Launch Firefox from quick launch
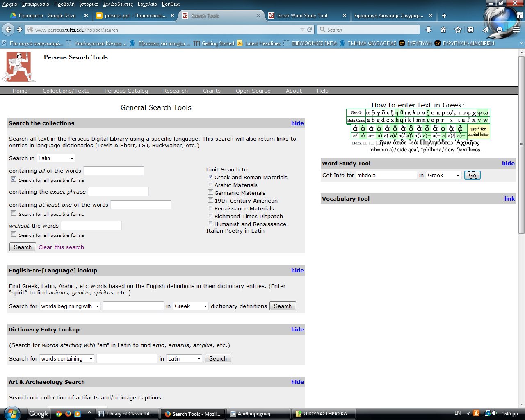The image size is (525, 420). pyautogui.click(x=68, y=414)
